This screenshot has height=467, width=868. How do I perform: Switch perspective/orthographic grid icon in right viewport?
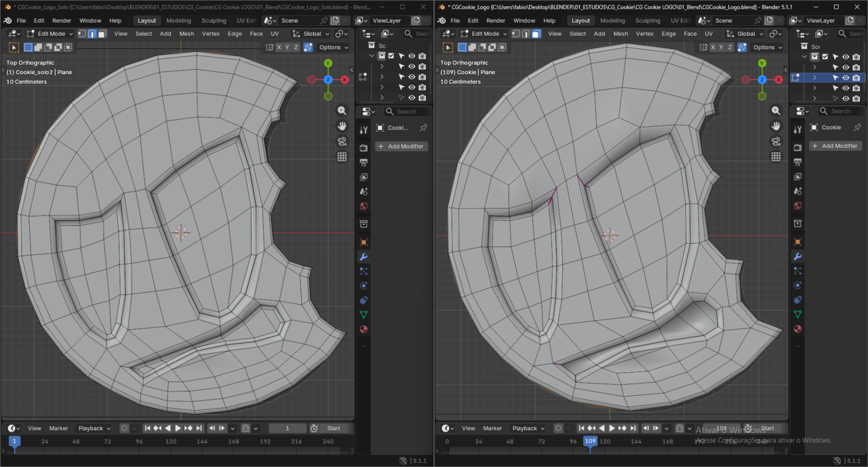(x=776, y=157)
